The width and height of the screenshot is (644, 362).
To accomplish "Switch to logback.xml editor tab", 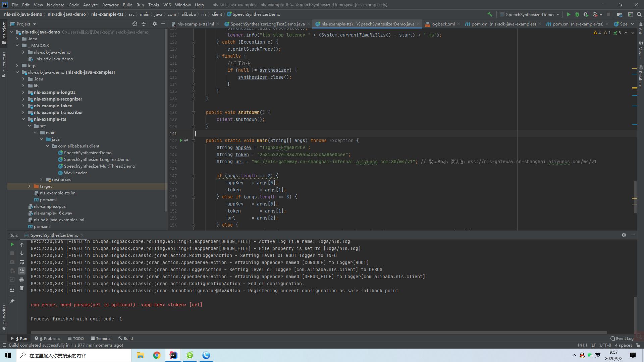I will point(443,24).
